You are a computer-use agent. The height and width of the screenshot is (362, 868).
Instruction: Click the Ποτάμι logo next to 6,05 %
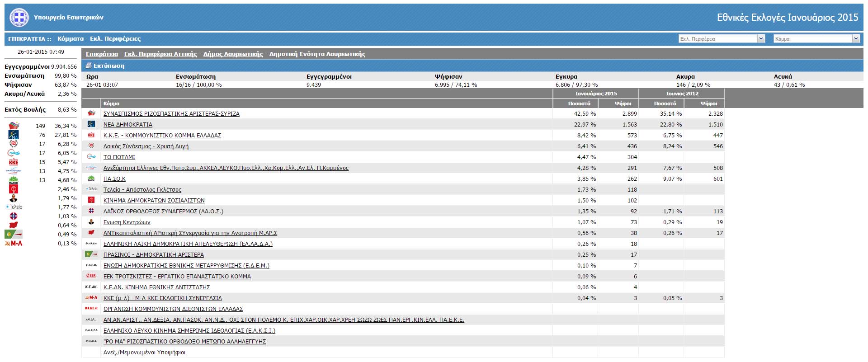14,153
